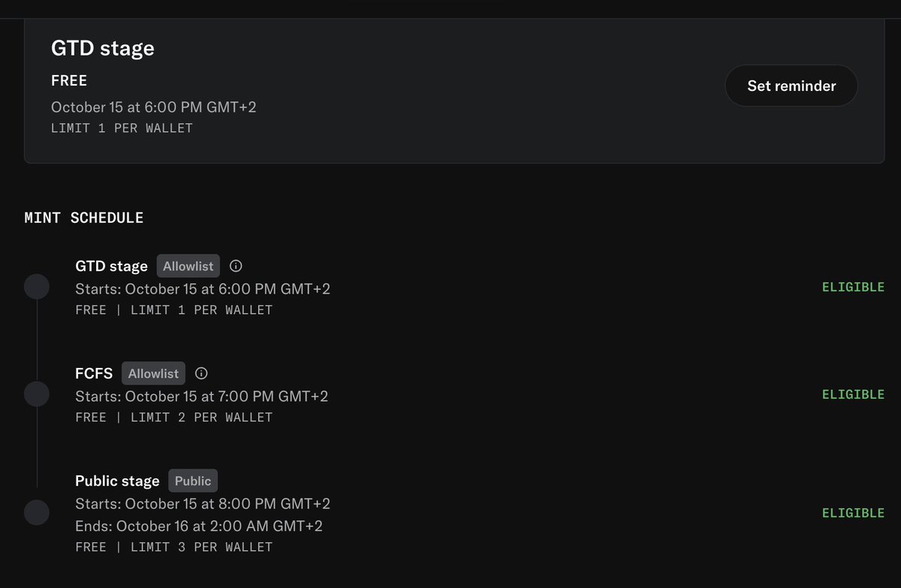Click the GTD stage card heading
Screen dimensions: 901x588
click(102, 48)
